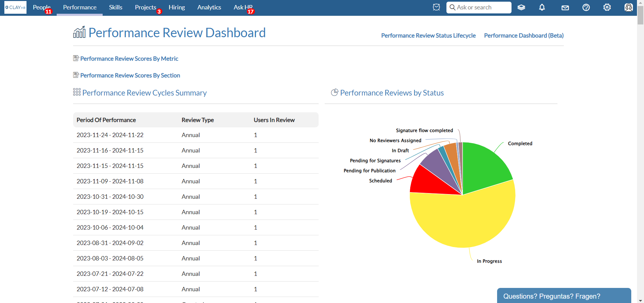
Task: Click the grid icon beside Cycles Summary
Action: click(77, 92)
